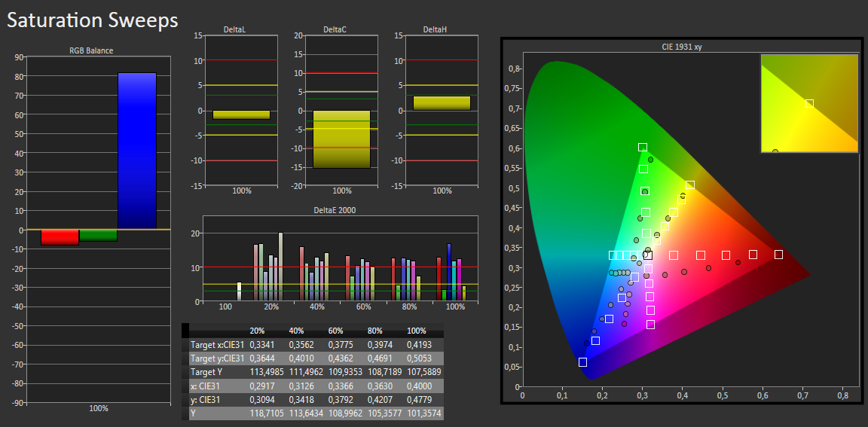Select table cell 105,3577
The image size is (868, 427).
384,413
